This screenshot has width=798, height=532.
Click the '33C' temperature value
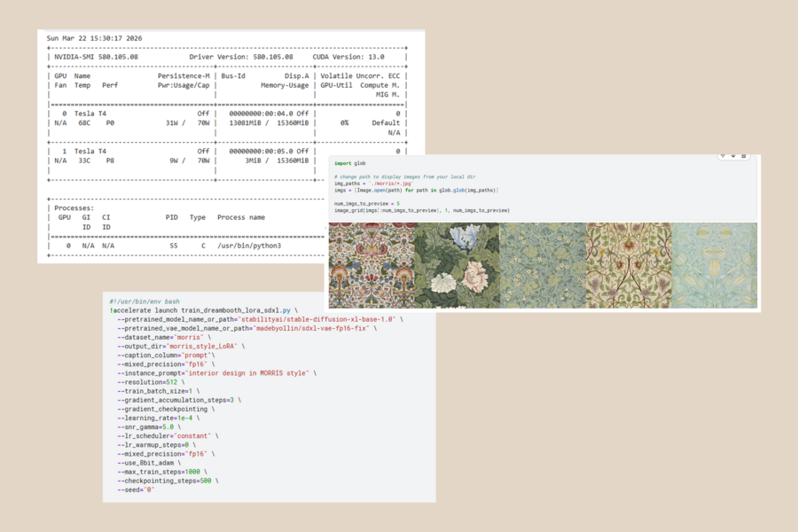pos(84,160)
